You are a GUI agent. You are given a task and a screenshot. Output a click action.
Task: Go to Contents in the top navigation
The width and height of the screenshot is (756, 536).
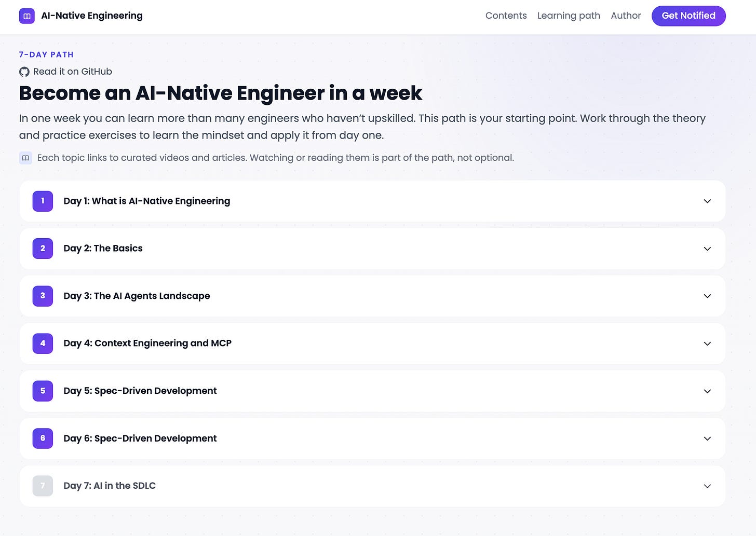(506, 16)
